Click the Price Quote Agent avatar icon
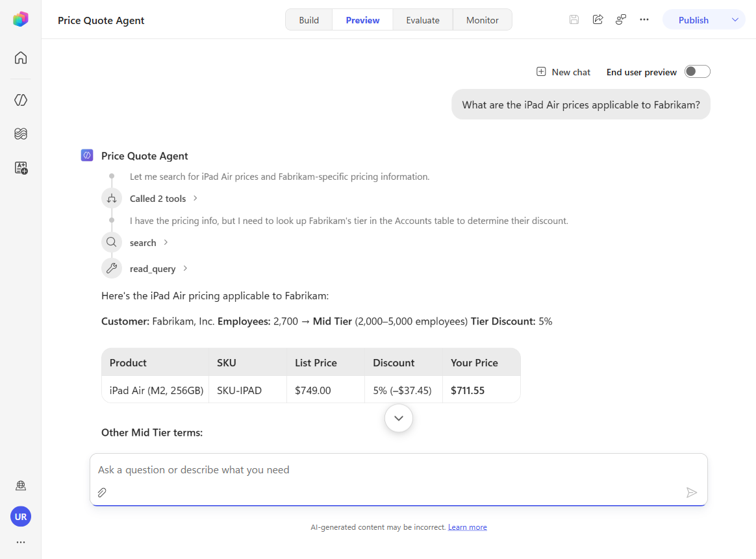The image size is (756, 559). [87, 155]
